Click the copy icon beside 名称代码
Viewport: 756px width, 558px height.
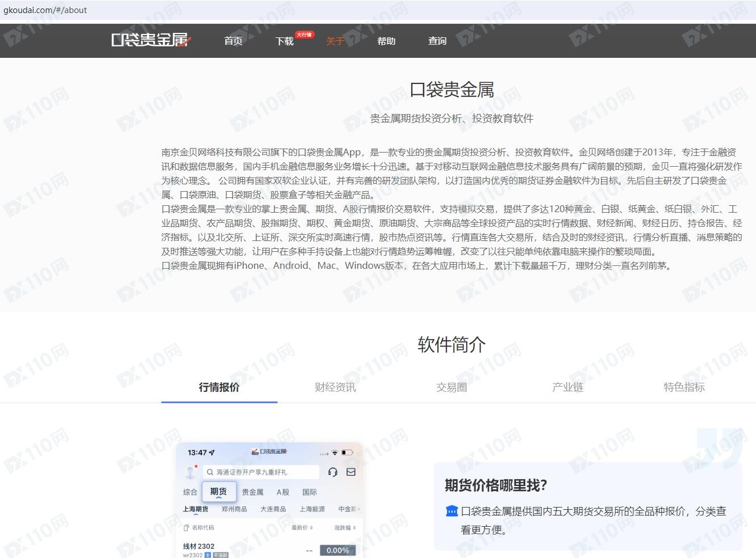[x=186, y=527]
